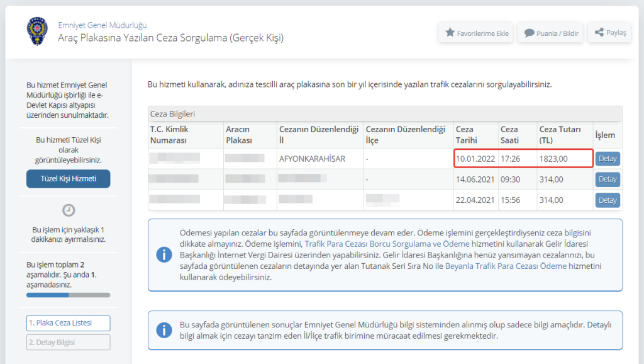This screenshot has width=644, height=364.
Task: Click the 1823,00 fine amount cell
Action: pyautogui.click(x=553, y=159)
